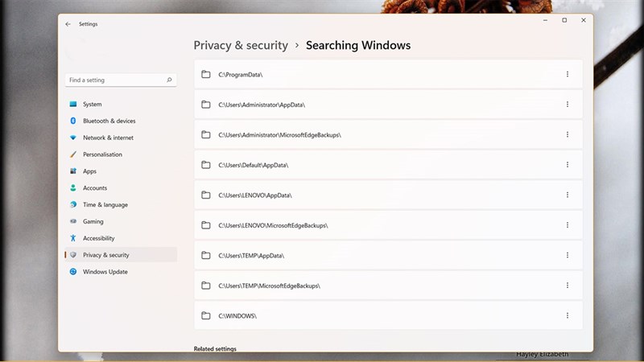
Task: Click the System monitor icon
Action: pos(73,105)
